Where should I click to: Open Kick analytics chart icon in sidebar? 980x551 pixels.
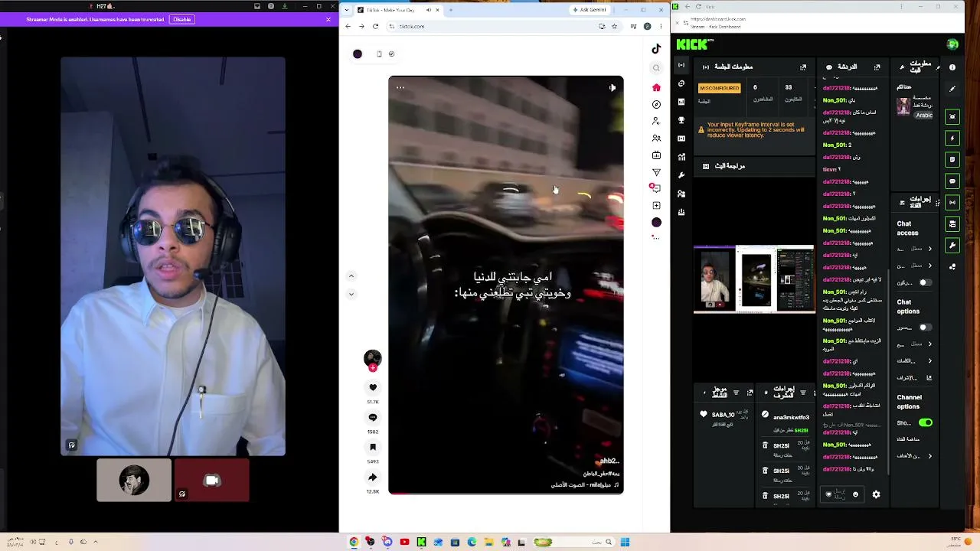[x=681, y=157]
